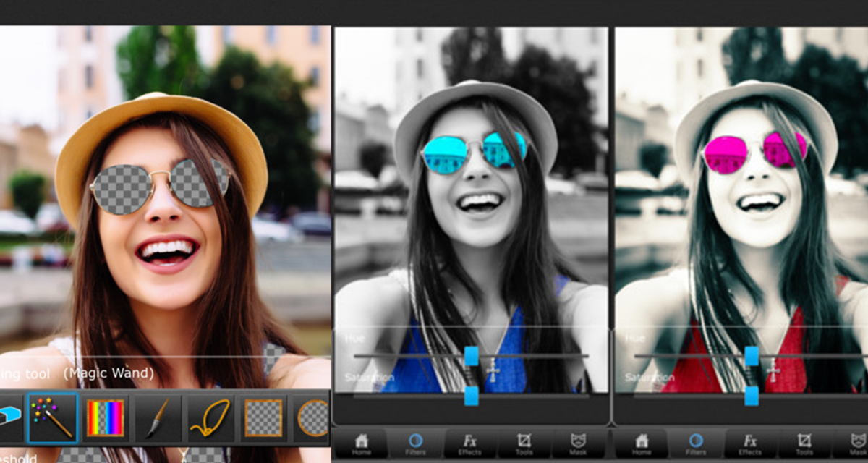Image resolution: width=868 pixels, height=463 pixels.
Task: Open Tools tab in the blue-sunglasses panel
Action: coord(524,444)
